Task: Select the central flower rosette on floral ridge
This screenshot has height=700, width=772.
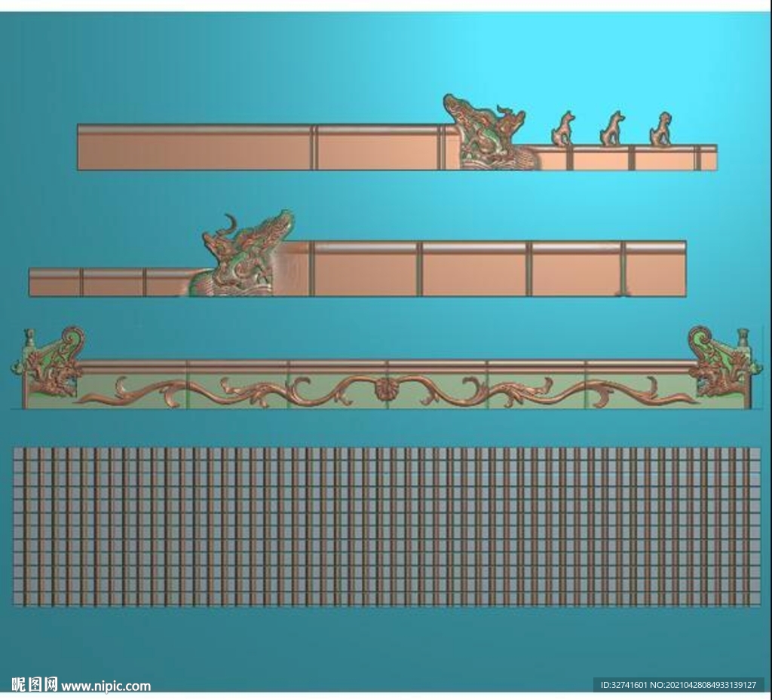Action: pyautogui.click(x=387, y=389)
